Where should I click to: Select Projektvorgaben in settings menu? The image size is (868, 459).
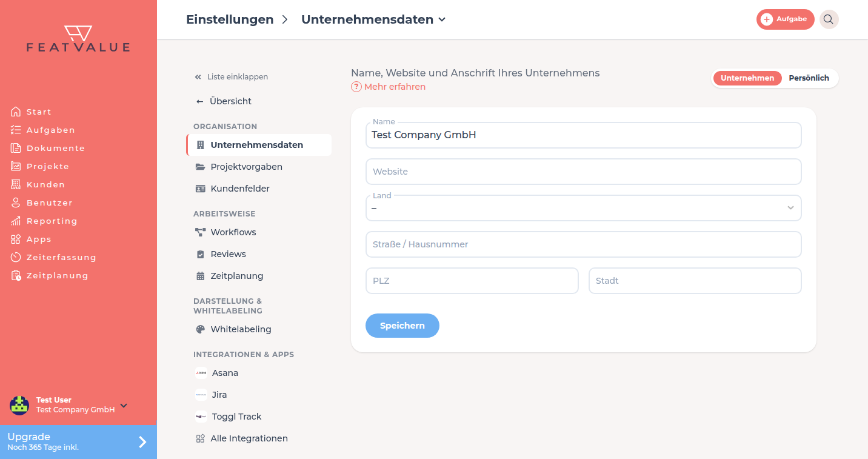tap(259, 167)
